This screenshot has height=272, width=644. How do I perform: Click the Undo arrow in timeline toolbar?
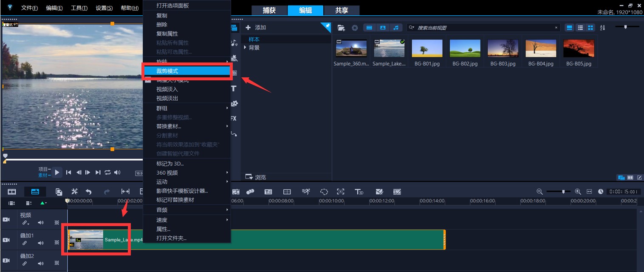(88, 192)
